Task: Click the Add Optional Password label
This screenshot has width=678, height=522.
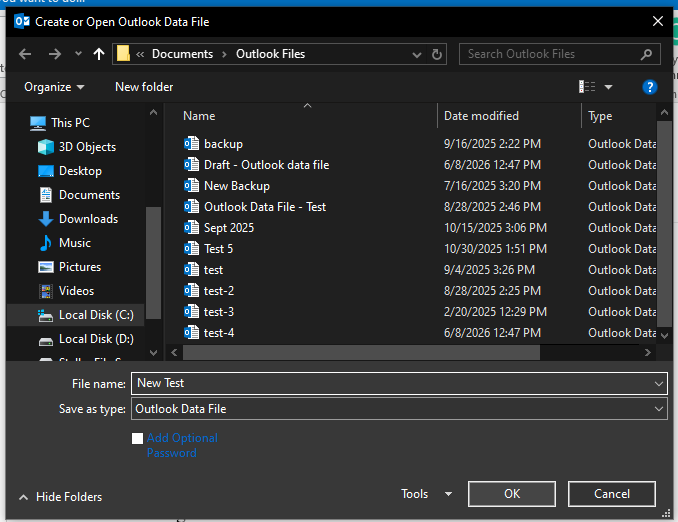Action: click(182, 445)
